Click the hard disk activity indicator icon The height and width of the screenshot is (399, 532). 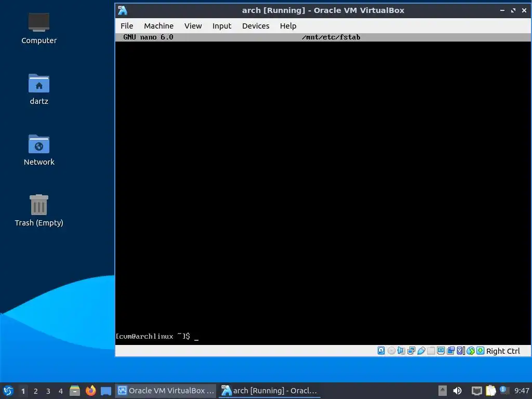click(x=381, y=351)
